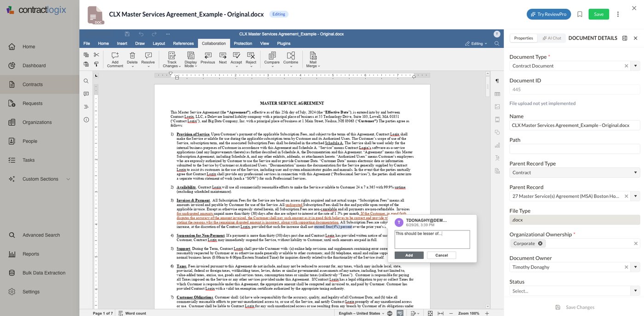Open the editor search magnifier in left sidebar

pyautogui.click(x=86, y=81)
